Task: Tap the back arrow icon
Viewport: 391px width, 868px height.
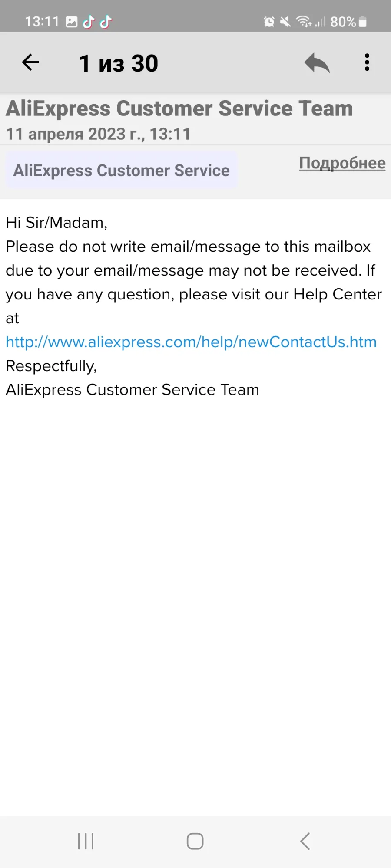Action: (x=30, y=62)
